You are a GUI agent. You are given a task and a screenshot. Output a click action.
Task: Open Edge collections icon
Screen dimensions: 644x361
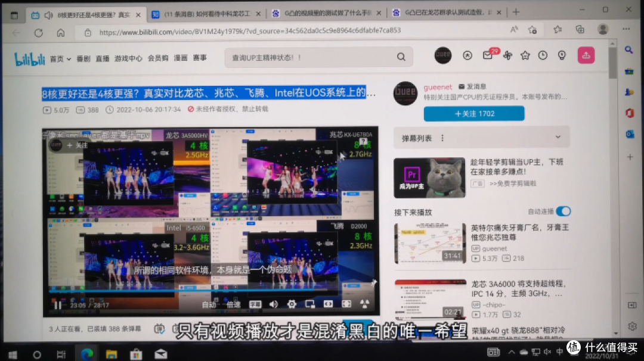pyautogui.click(x=580, y=30)
